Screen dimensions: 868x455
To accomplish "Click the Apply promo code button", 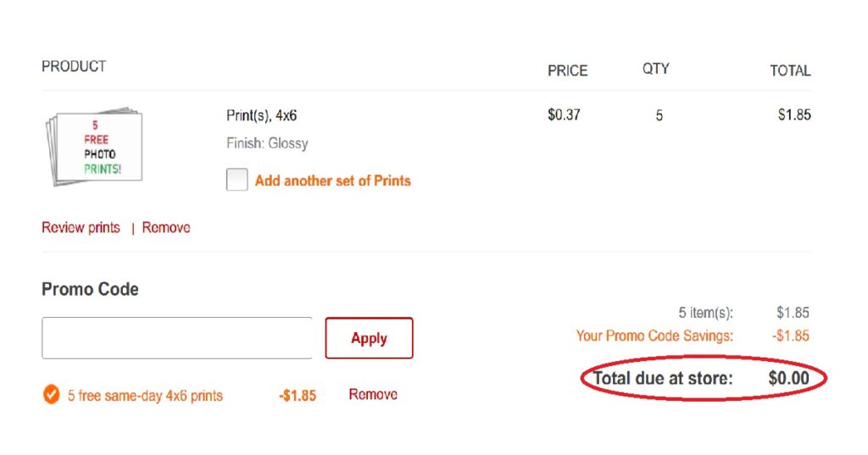I will [x=370, y=338].
